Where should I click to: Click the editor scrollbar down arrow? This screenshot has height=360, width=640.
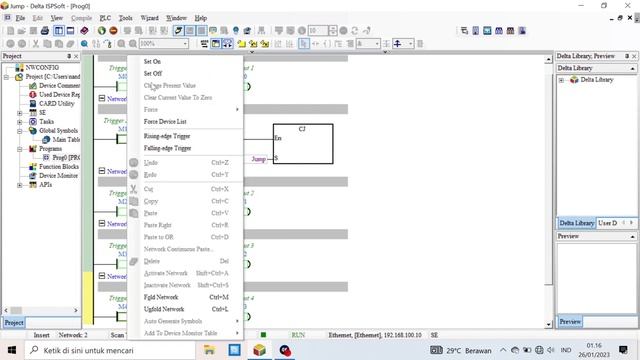(549, 324)
